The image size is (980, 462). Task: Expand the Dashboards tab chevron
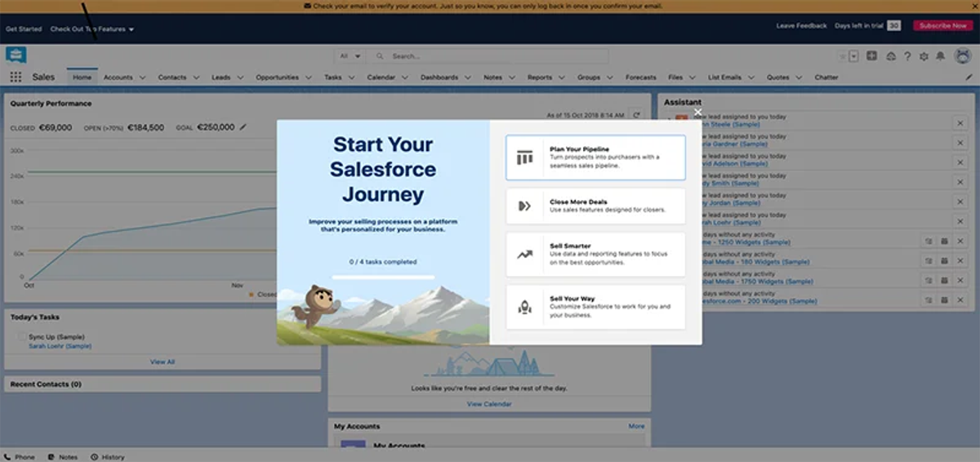(469, 78)
